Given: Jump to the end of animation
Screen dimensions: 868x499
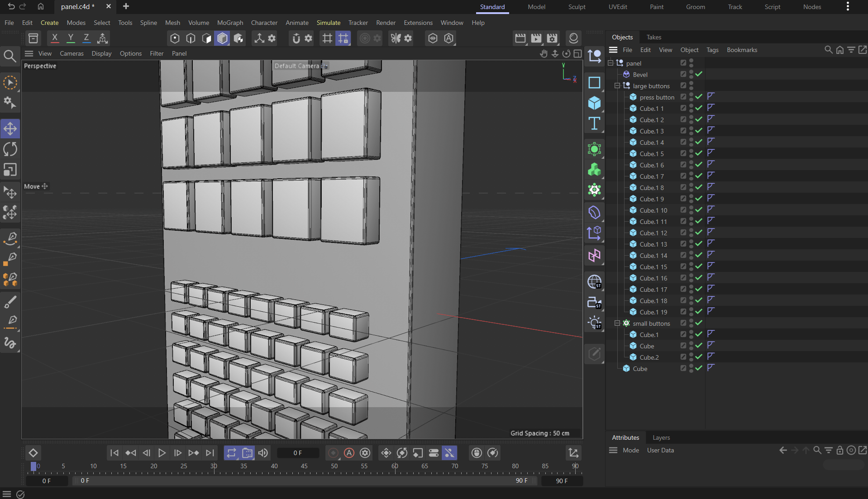Looking at the screenshot, I should [210, 453].
